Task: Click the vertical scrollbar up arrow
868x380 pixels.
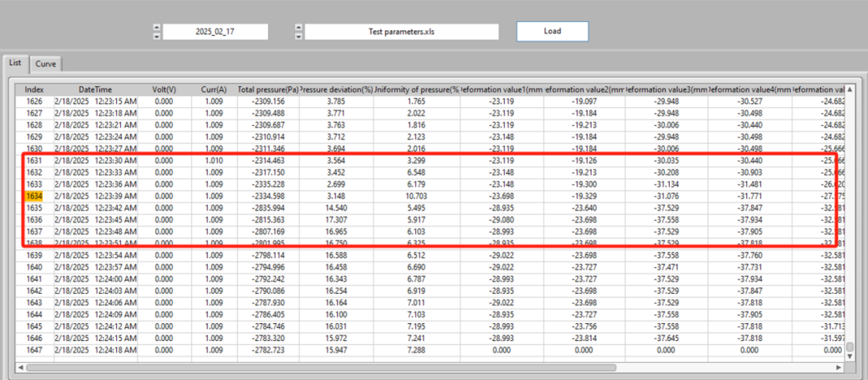Action: tap(850, 89)
